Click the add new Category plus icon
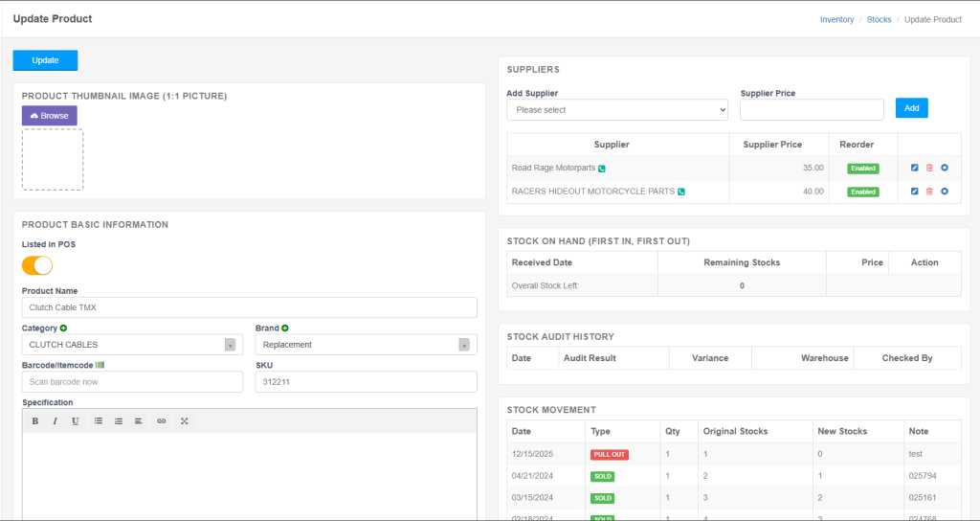 (63, 328)
